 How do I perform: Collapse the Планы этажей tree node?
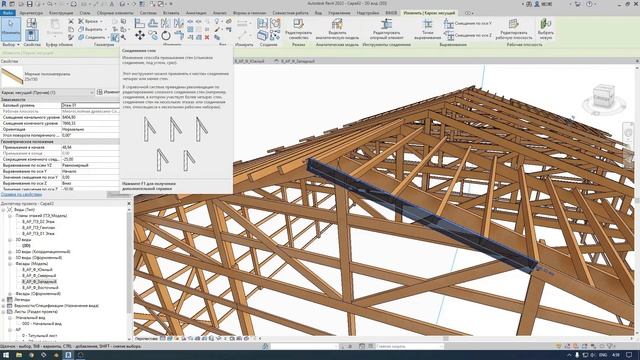pyautogui.click(x=10, y=216)
